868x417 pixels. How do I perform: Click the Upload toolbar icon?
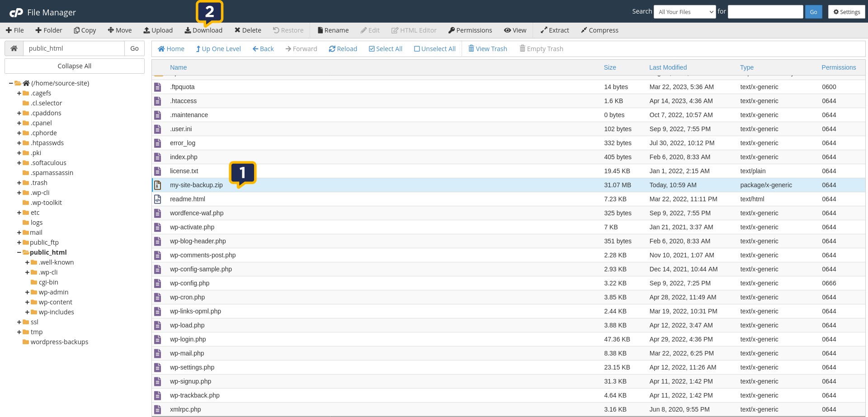147,30
